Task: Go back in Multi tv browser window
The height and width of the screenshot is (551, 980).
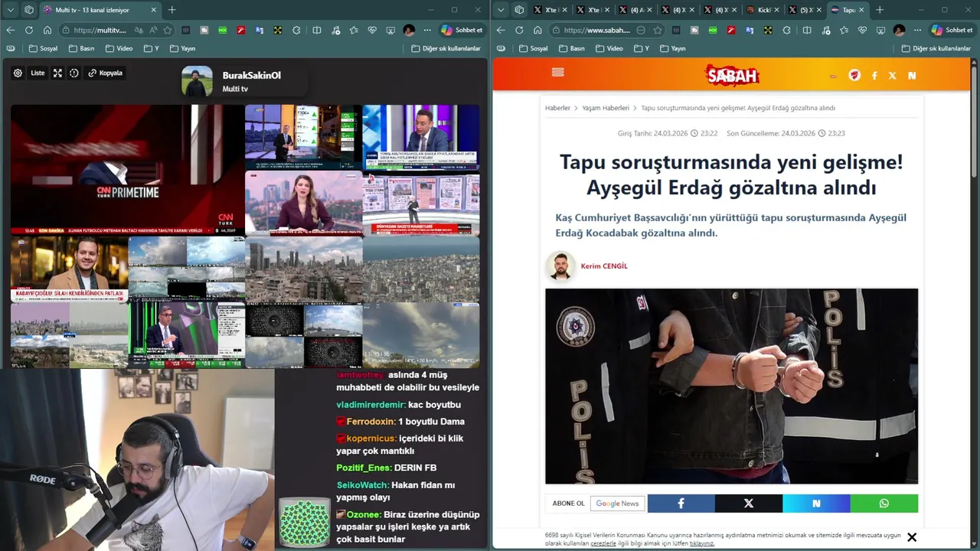Action: pyautogui.click(x=11, y=30)
